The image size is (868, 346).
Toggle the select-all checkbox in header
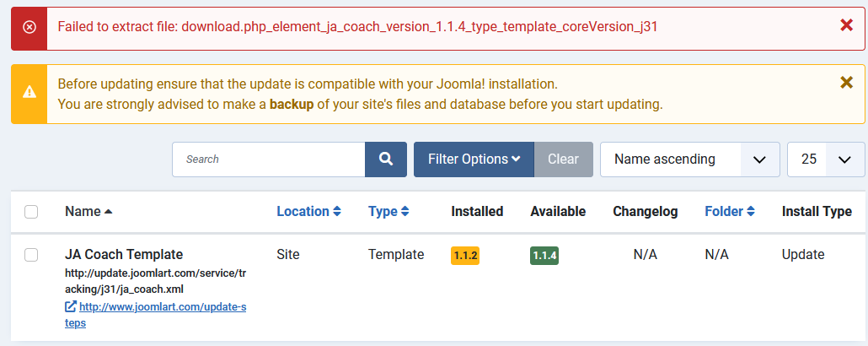(31, 212)
